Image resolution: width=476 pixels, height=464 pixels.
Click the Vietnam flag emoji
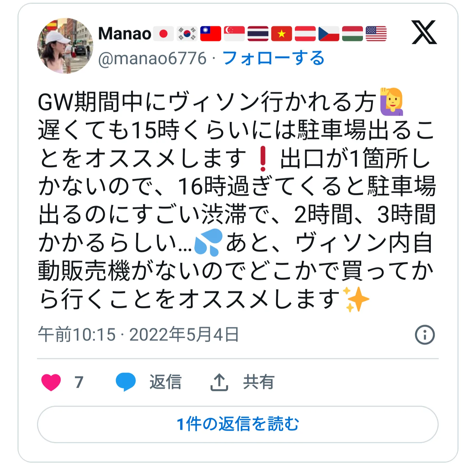pos(282,34)
